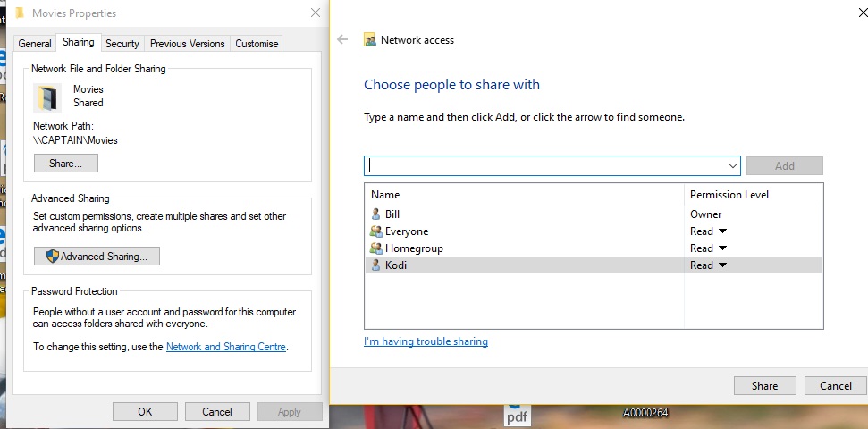Screen dimensions: 868x429
Task: Focus the name input text field
Action: click(x=545, y=166)
